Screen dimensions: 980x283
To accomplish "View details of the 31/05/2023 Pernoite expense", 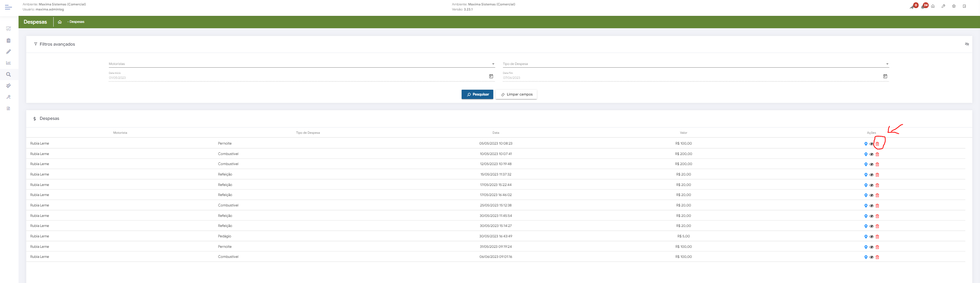I will point(871,247).
